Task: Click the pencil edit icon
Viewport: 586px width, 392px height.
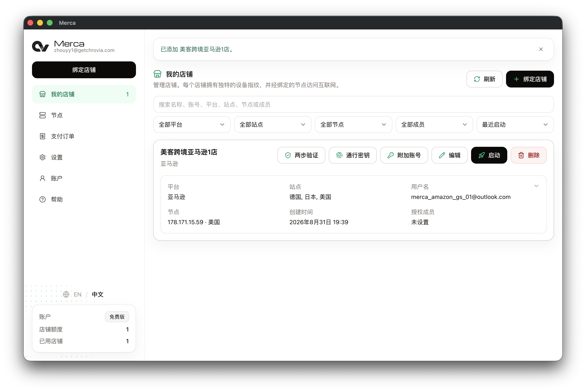Action: click(x=442, y=155)
